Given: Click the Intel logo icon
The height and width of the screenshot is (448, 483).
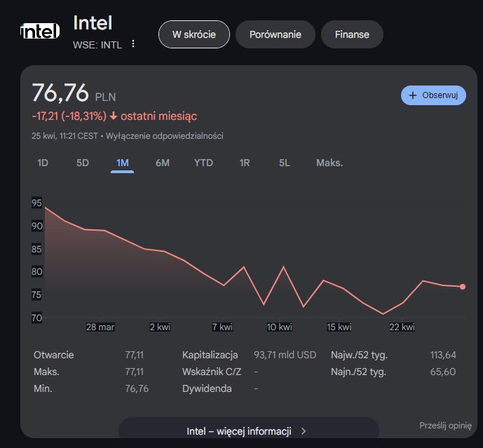Looking at the screenshot, I should [x=41, y=33].
